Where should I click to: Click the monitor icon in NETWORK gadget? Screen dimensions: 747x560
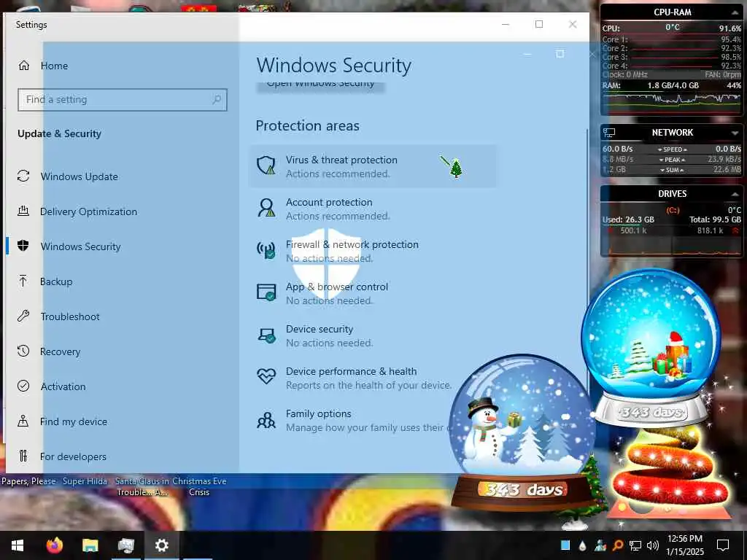pos(609,133)
